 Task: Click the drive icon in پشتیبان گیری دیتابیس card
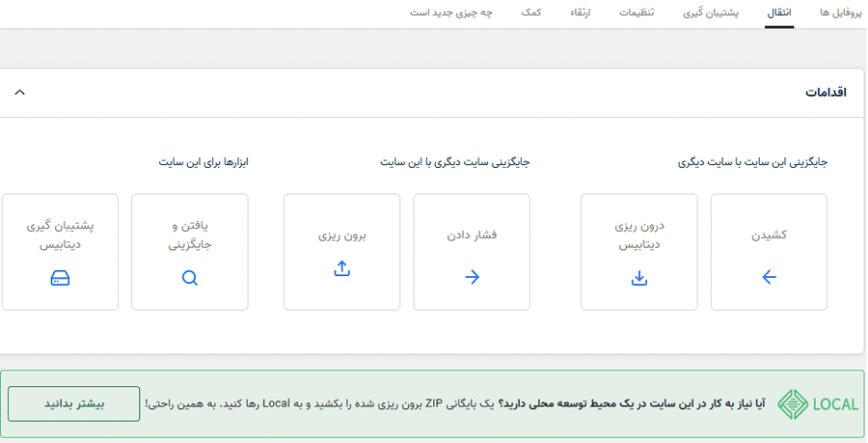click(x=60, y=278)
